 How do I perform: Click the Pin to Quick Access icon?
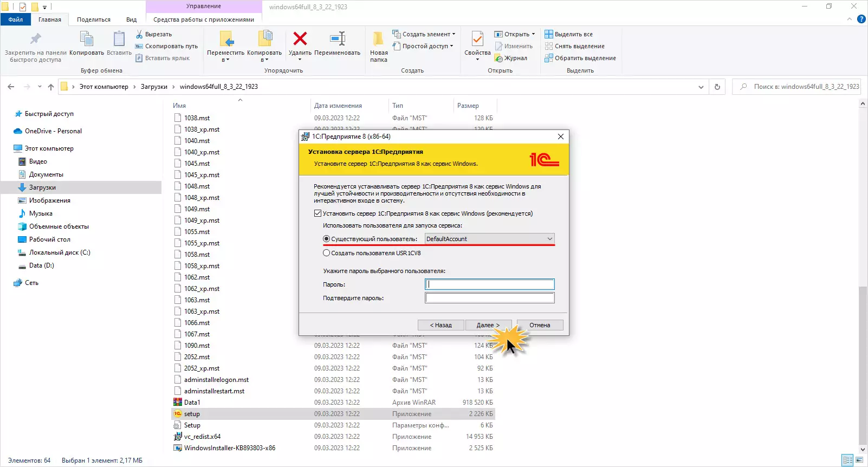pos(36,39)
